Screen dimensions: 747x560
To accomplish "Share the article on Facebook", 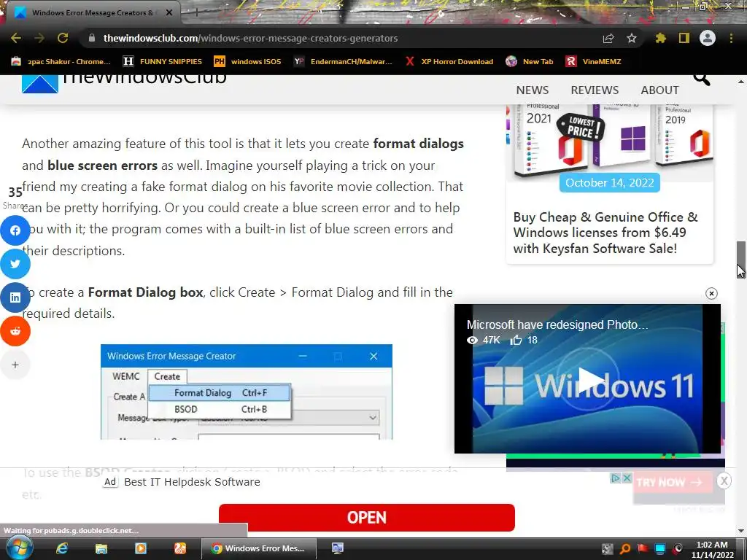I will click(15, 230).
